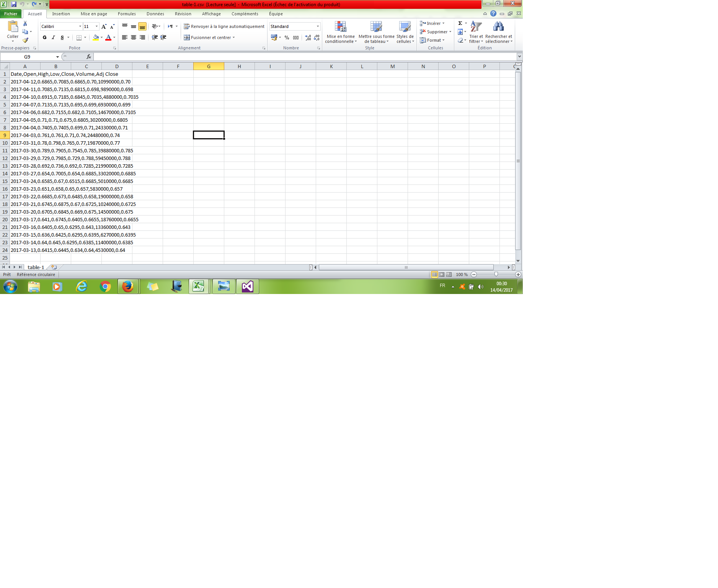Open Mettre sous forme de tableau
The image size is (718, 588).
tap(376, 32)
